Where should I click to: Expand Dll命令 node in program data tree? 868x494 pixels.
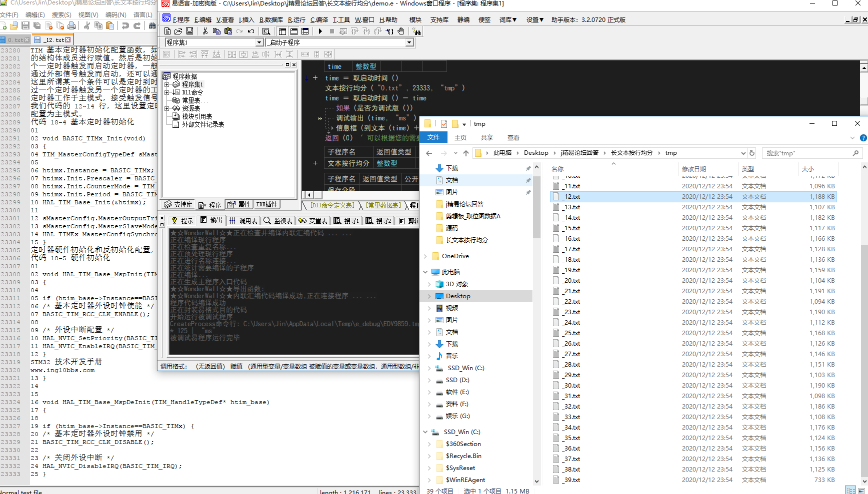[x=167, y=92]
